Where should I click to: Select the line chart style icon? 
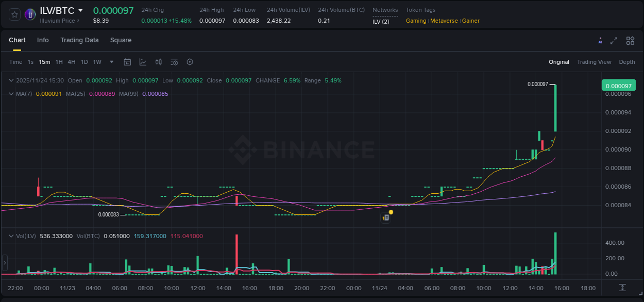(143, 62)
